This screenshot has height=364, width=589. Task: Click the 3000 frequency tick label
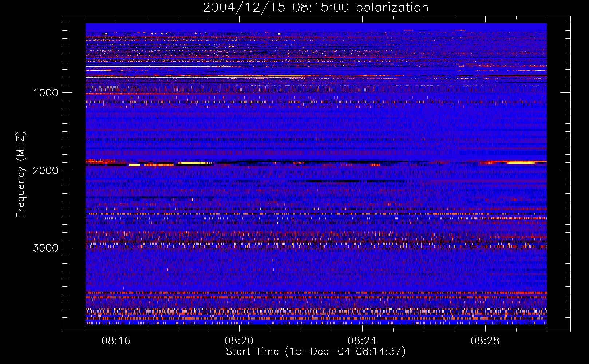point(46,248)
